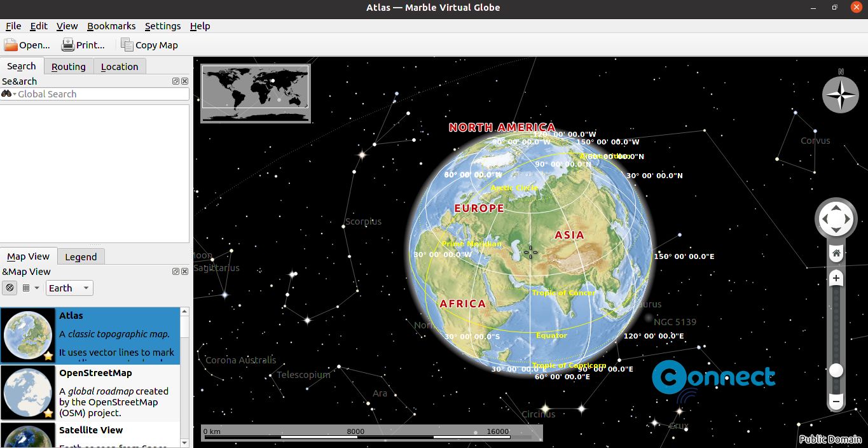868x448 pixels.
Task: Switch to the Search tab
Action: click(x=22, y=66)
